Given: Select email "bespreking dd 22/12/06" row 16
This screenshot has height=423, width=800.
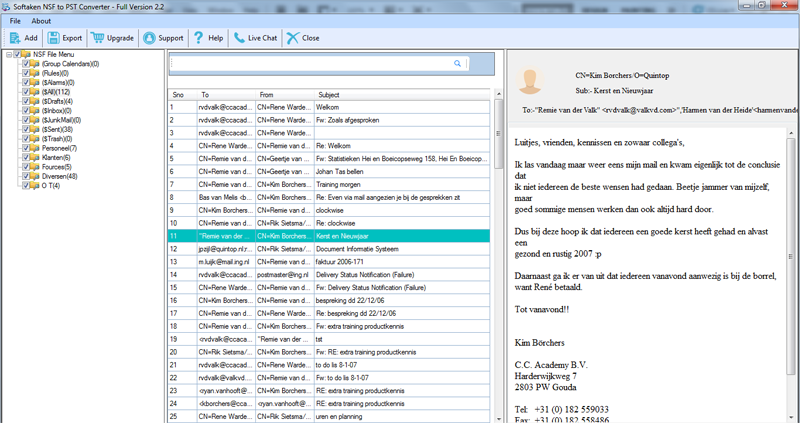Looking at the screenshot, I should [x=329, y=301].
